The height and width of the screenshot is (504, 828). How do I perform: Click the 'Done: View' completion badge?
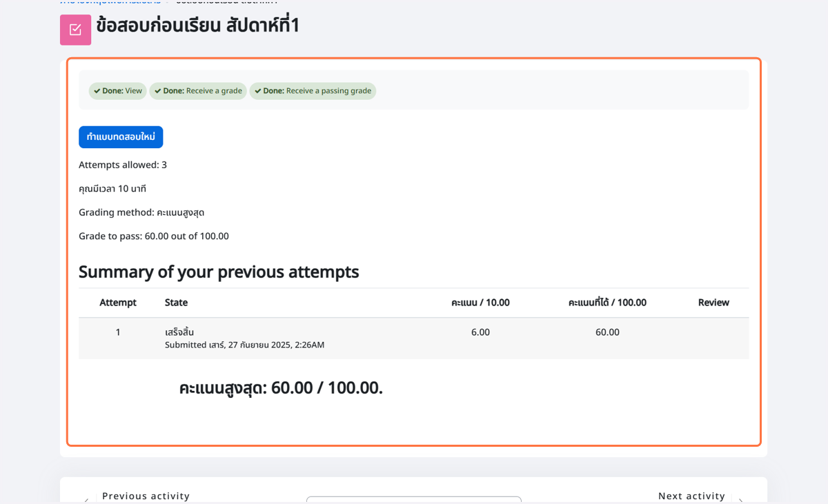point(118,91)
